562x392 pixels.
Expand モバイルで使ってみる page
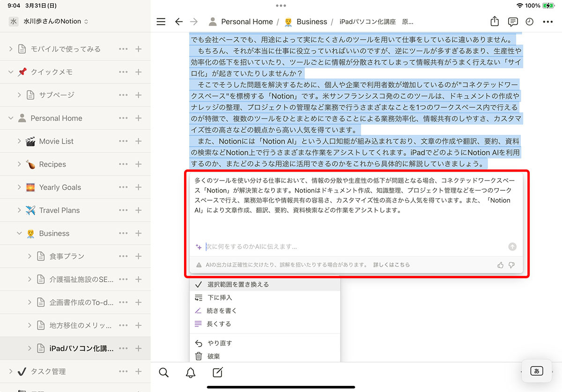(x=11, y=49)
